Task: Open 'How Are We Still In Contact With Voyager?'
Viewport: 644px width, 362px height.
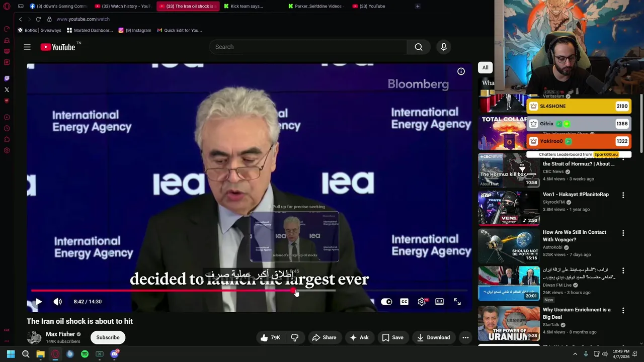Action: pos(575,236)
